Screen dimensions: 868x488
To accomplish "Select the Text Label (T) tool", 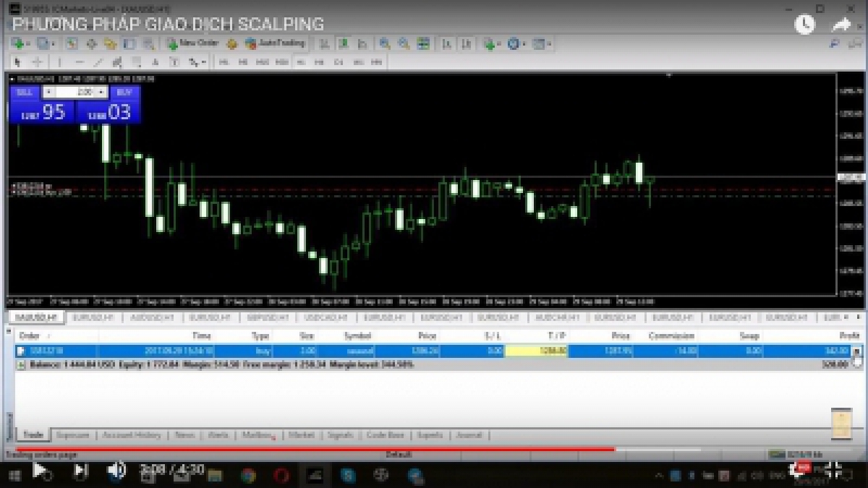I will [174, 62].
